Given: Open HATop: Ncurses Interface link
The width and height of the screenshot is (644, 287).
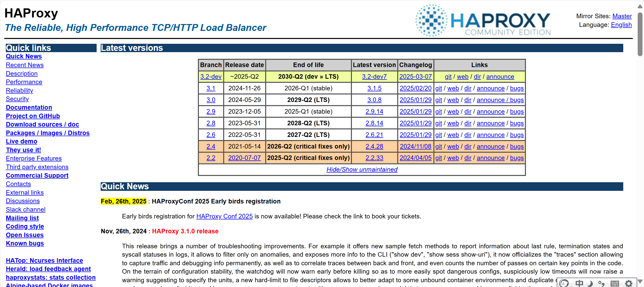Looking at the screenshot, I should click(x=45, y=261).
